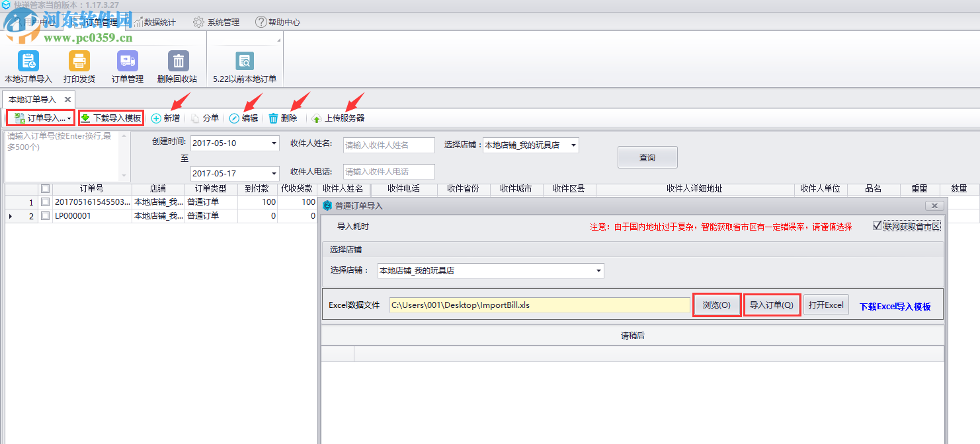Click the 请稍后 status bar in dialog
The image size is (980, 444).
click(632, 336)
